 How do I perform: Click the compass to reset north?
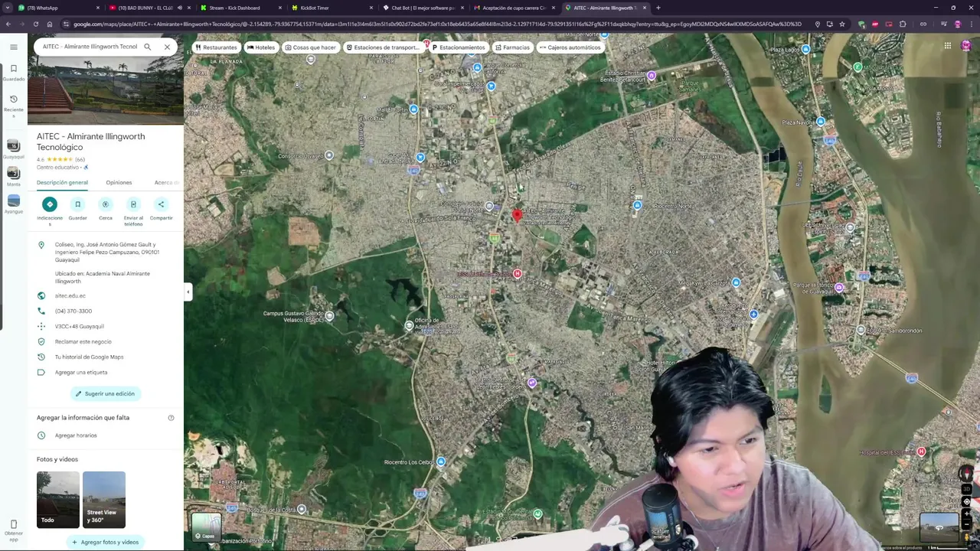pyautogui.click(x=966, y=474)
